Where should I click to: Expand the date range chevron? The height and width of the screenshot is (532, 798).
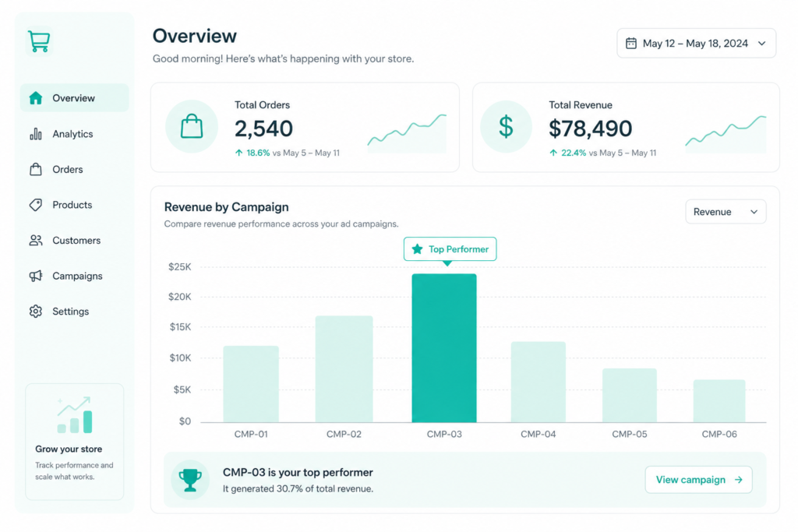click(x=762, y=44)
